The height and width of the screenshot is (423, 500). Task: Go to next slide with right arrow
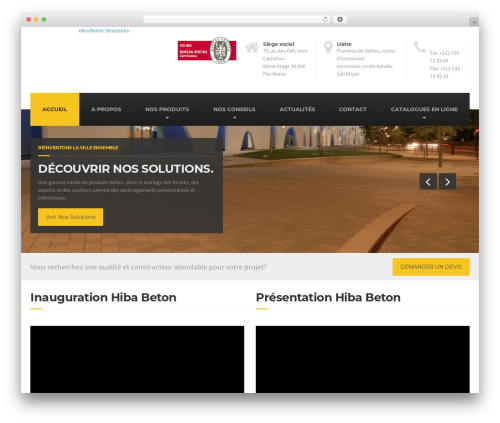(x=447, y=182)
